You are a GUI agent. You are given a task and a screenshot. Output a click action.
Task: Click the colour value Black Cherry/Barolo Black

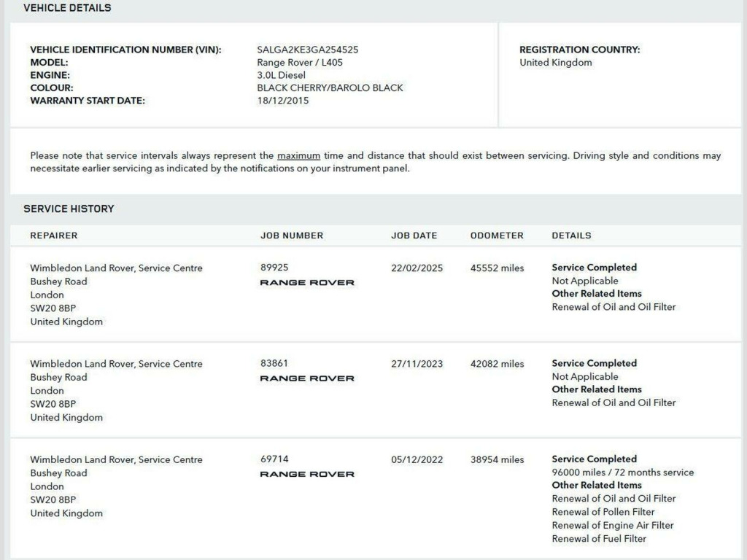pos(330,88)
